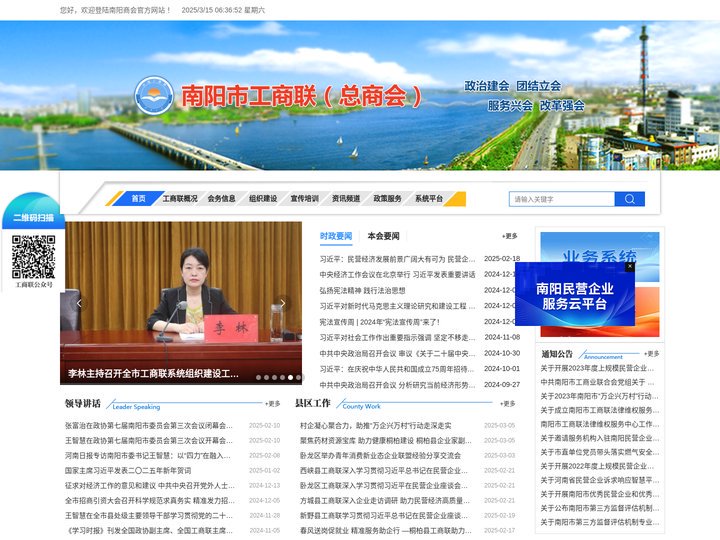The image size is (720, 540).
Task: Open carousel caption 李林主持召开全市工商联系统组织建设工
Action: click(x=153, y=373)
